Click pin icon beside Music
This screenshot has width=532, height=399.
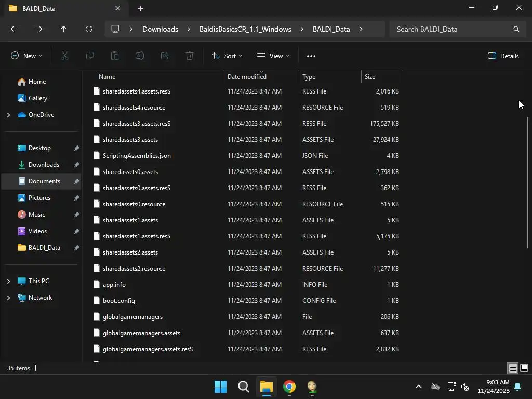[77, 215]
